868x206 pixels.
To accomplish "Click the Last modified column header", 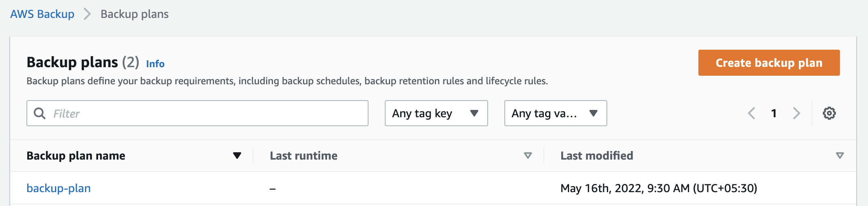I will (x=597, y=156).
